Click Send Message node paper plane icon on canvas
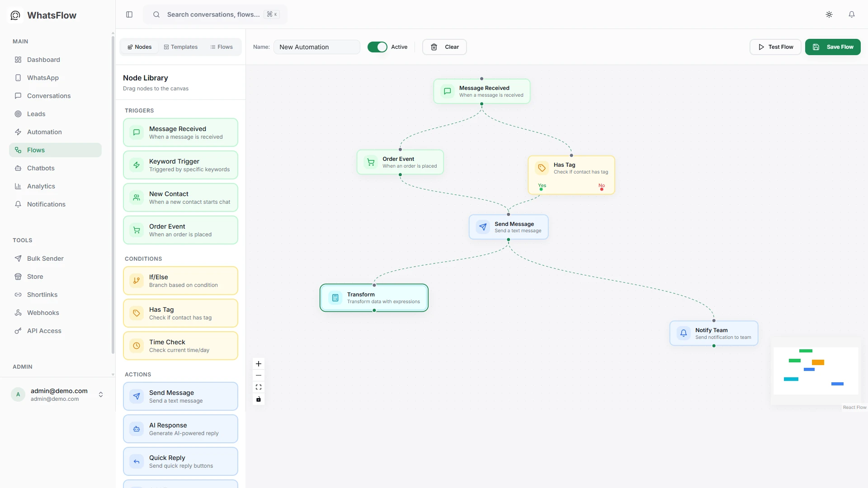This screenshot has width=868, height=488. tap(483, 227)
